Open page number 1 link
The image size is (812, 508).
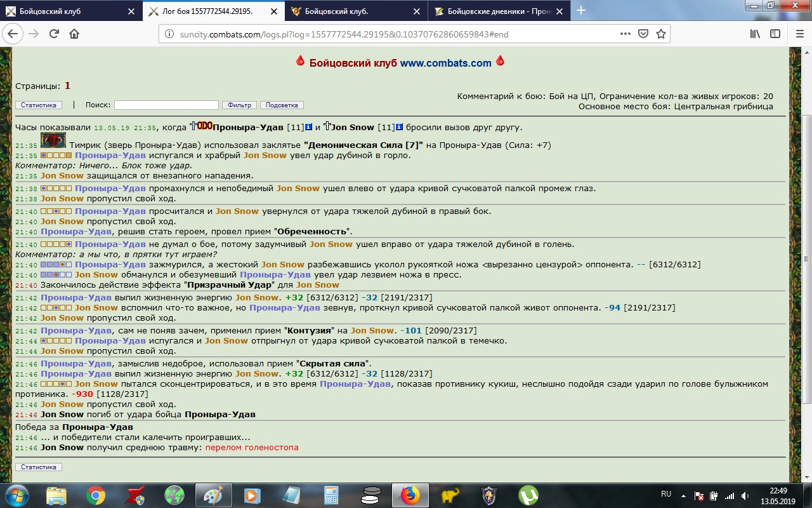(x=67, y=86)
